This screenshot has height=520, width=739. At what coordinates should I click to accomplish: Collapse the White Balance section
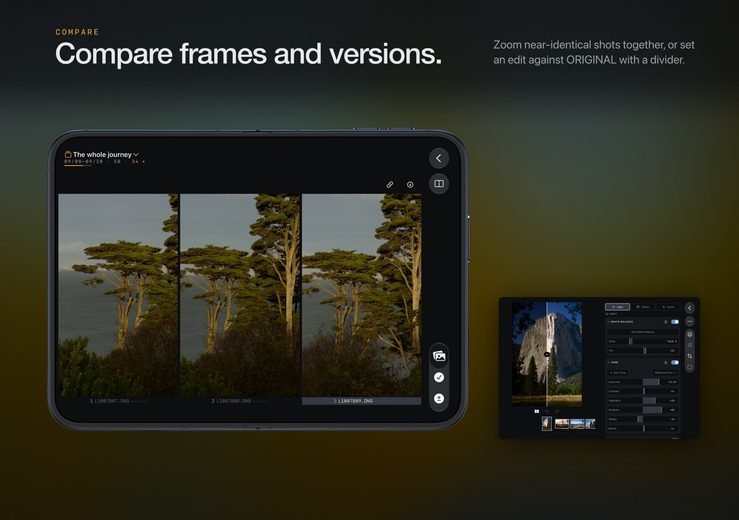coord(608,322)
